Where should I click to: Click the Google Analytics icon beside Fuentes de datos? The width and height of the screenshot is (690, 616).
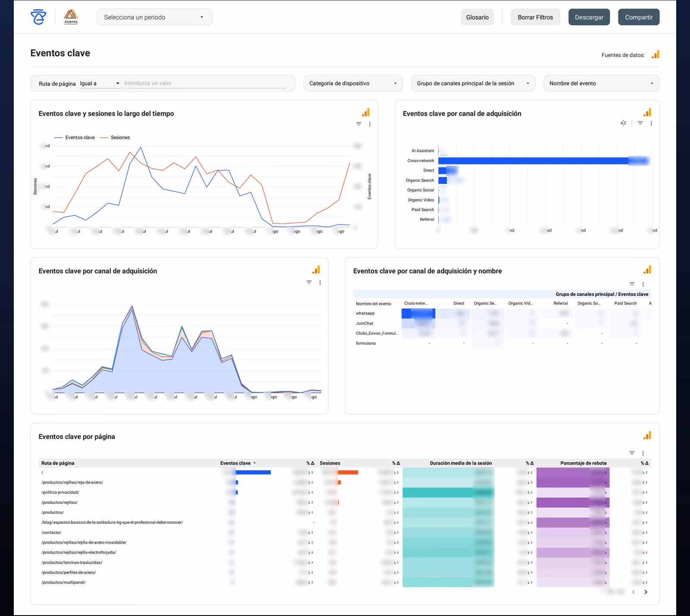655,54
